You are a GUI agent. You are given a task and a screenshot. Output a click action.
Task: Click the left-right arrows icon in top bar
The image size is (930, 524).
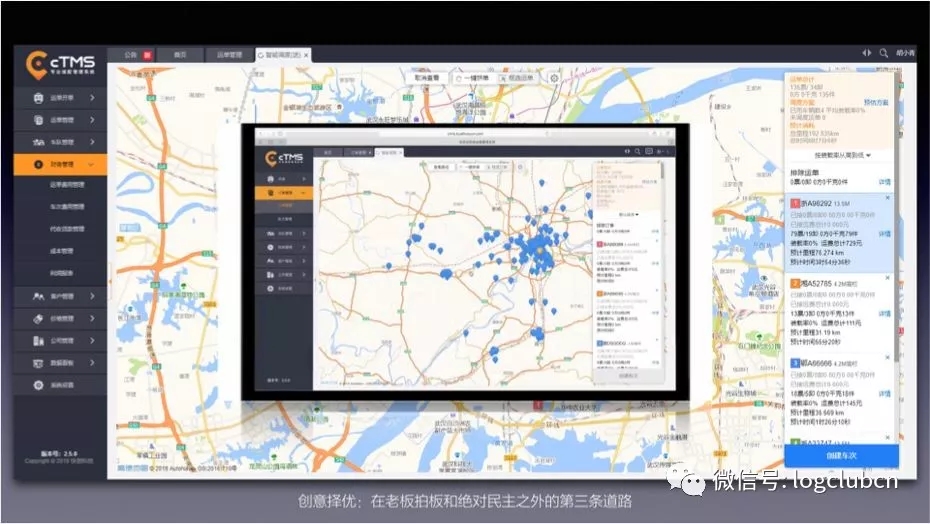866,53
